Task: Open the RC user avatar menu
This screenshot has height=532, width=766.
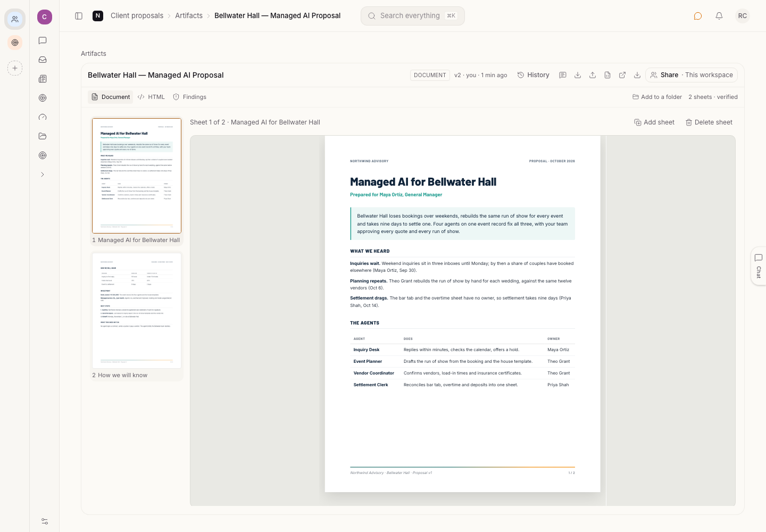Action: point(743,16)
